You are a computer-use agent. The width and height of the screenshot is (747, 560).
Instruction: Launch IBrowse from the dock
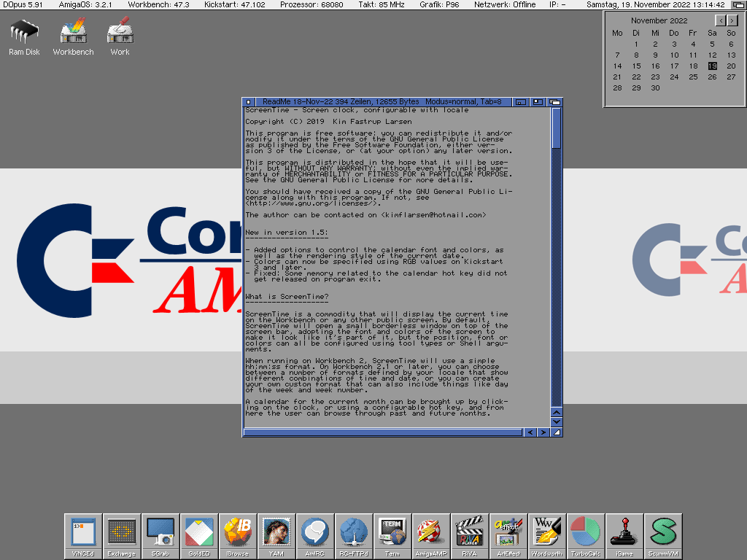pos(238,536)
